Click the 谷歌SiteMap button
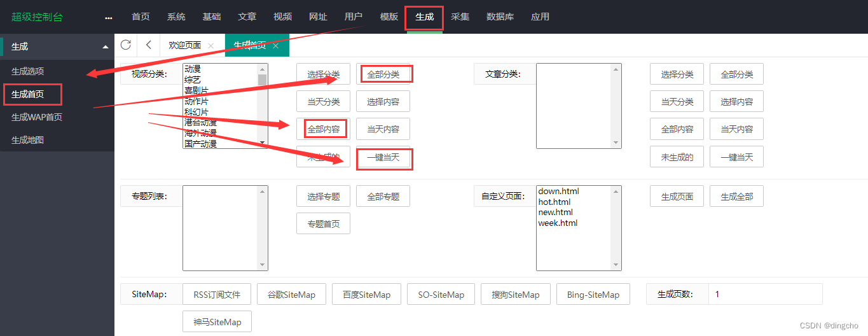 (291, 294)
